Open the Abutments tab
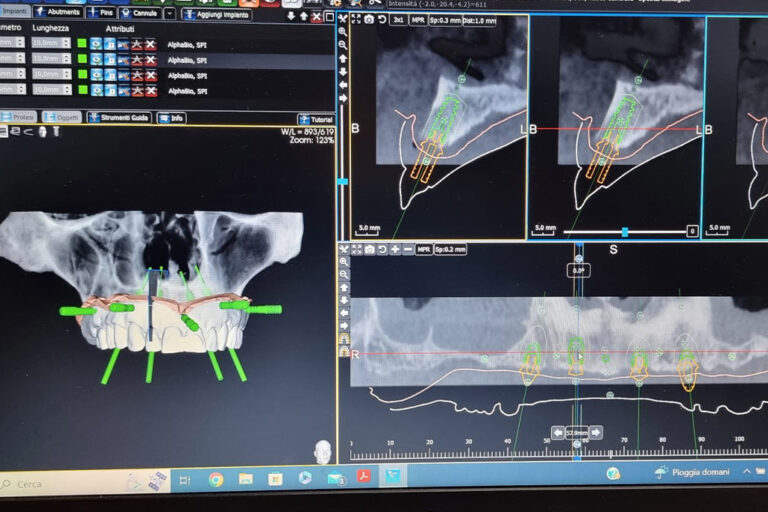 58,13
